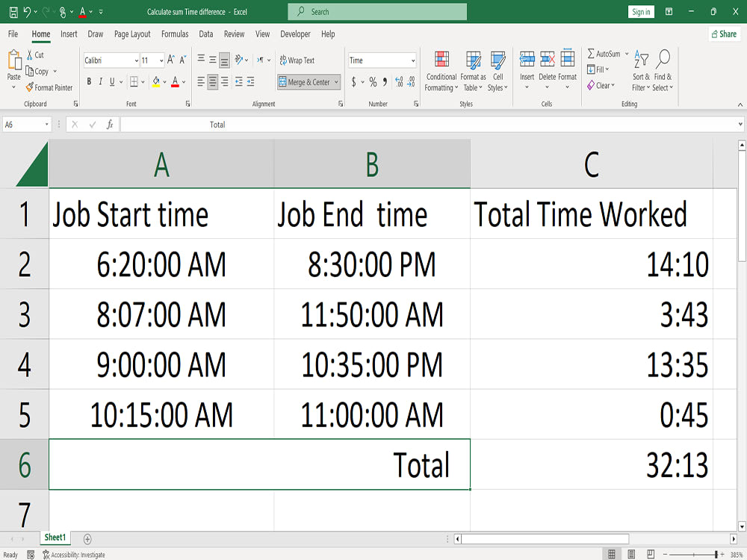Toggle Bold formatting
Screen dimensions: 747x560
[89, 82]
